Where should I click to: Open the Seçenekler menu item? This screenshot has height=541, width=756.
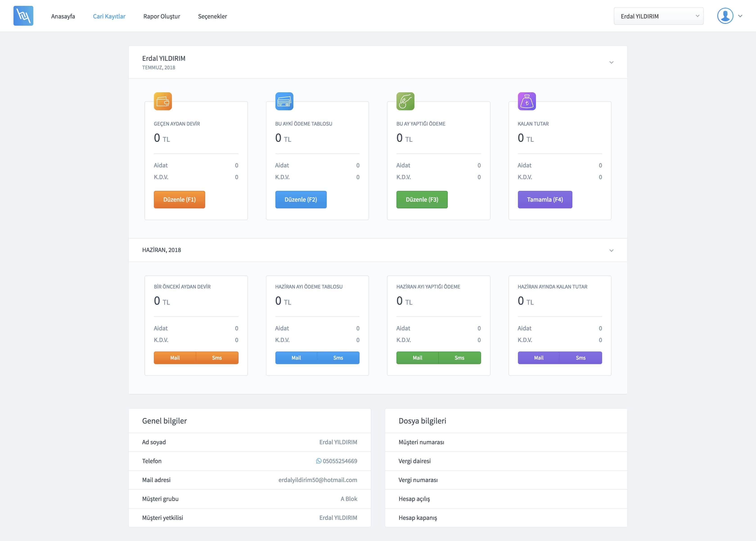pos(212,16)
